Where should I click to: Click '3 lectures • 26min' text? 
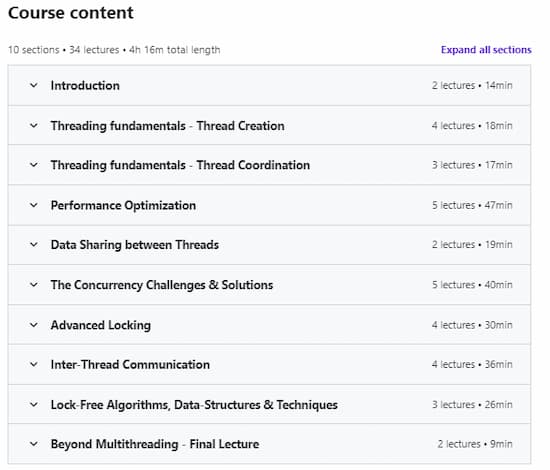click(x=472, y=405)
